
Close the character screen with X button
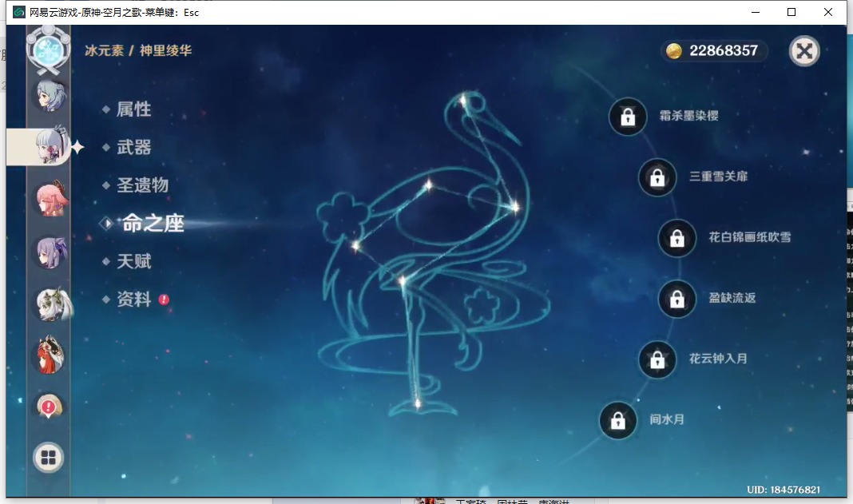click(x=804, y=51)
